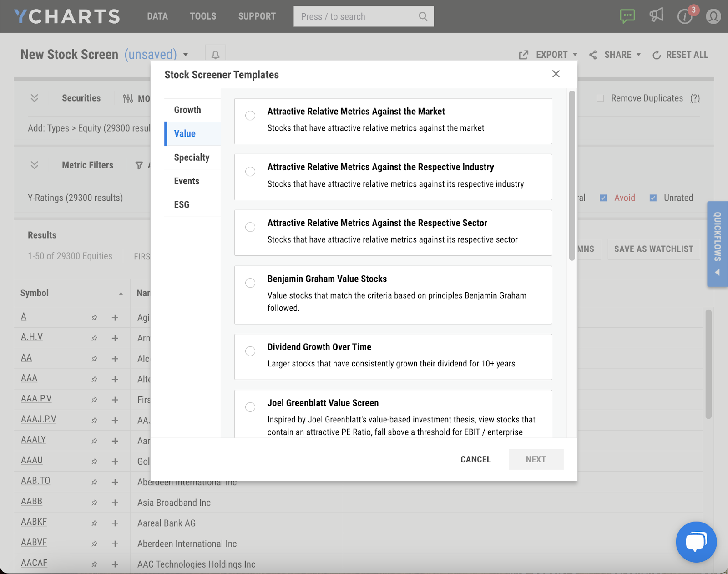Viewport: 728px width, 574px height.
Task: Click the alert bell icon beside screen title
Action: pos(215,55)
